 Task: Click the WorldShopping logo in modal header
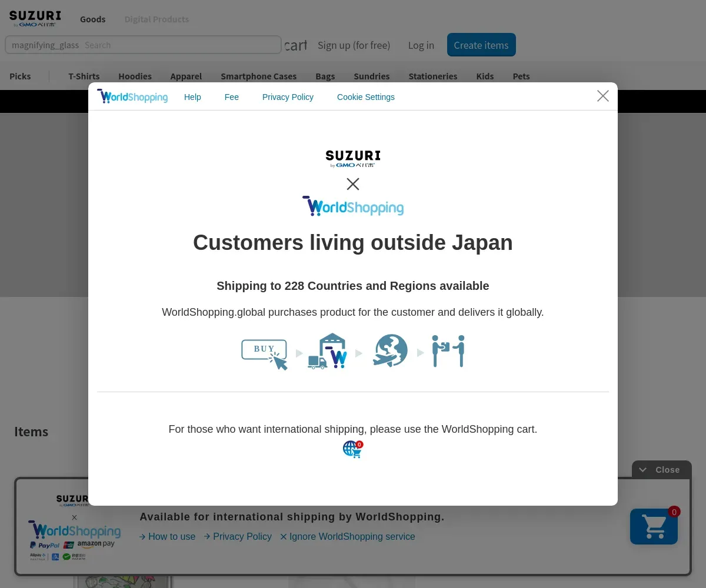(132, 96)
